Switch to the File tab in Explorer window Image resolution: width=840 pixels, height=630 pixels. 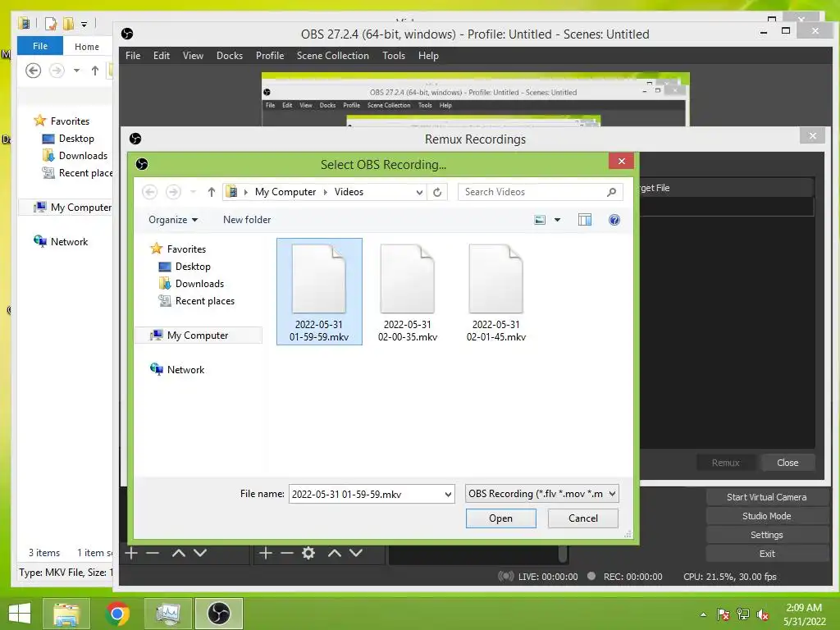(x=40, y=46)
